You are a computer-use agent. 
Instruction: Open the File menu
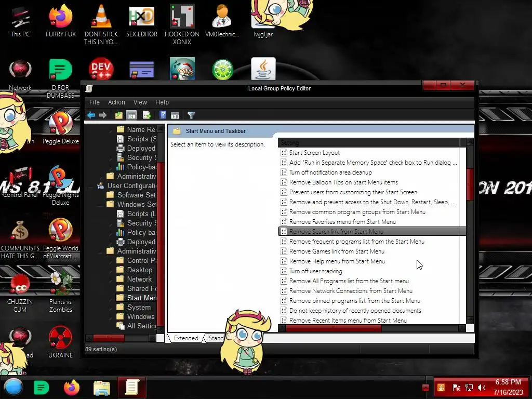95,102
